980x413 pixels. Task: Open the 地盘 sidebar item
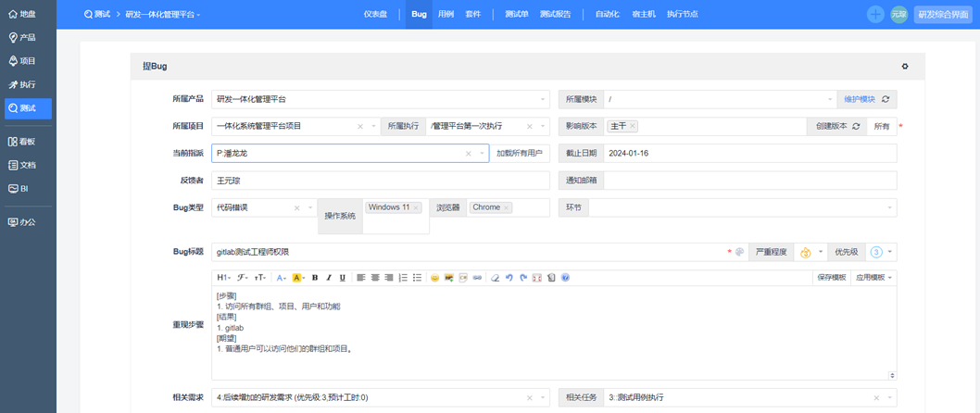tap(22, 14)
